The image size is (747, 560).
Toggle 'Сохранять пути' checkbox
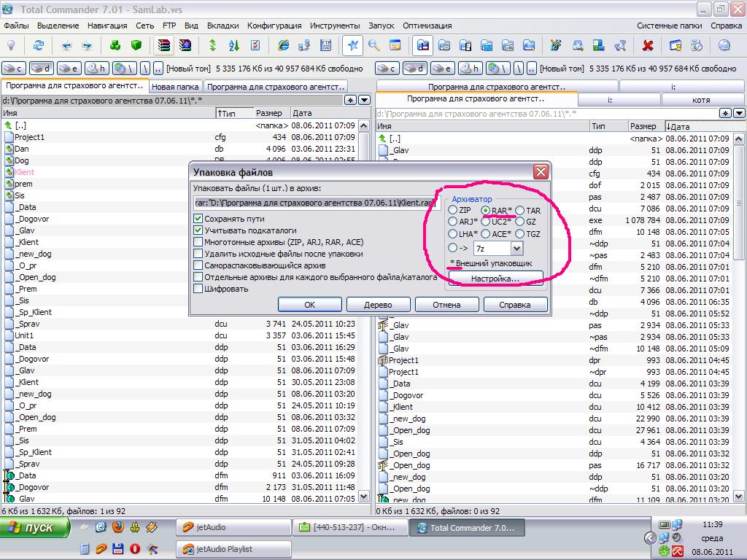(x=198, y=219)
